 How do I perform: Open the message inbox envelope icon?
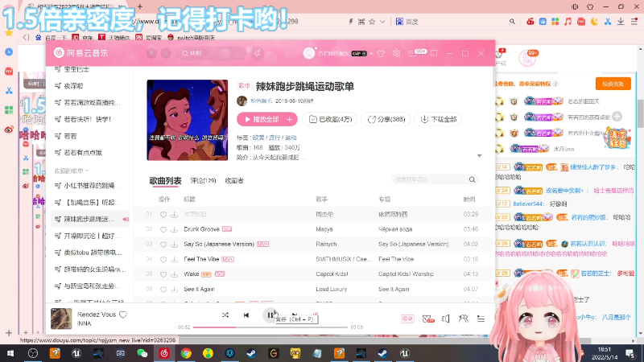point(412,53)
